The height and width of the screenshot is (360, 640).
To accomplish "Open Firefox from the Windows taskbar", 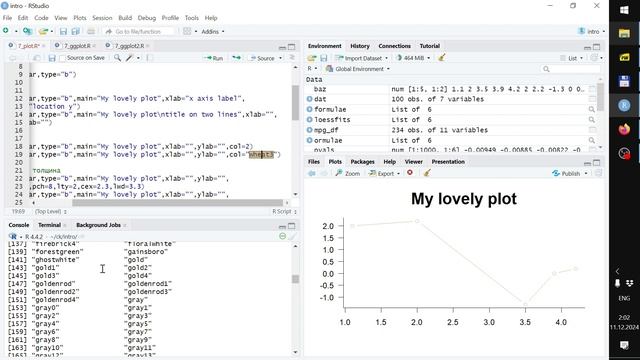I will (624, 130).
